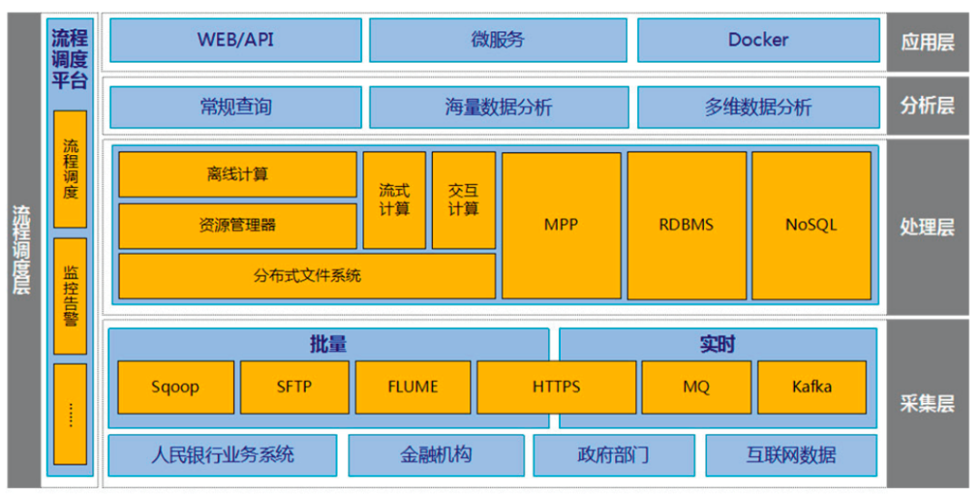This screenshot has width=980, height=497.
Task: Select the FLUME block
Action: [x=413, y=387]
